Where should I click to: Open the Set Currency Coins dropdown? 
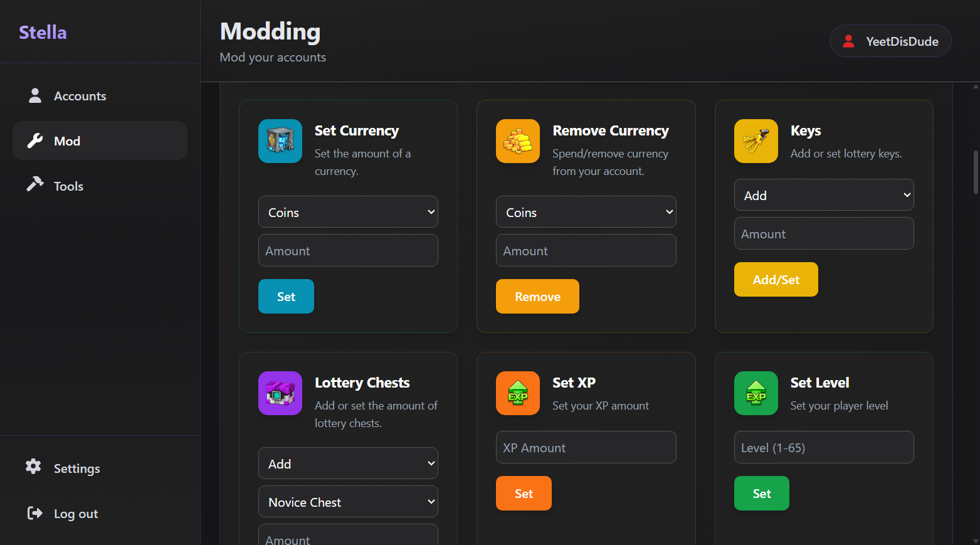coord(348,212)
